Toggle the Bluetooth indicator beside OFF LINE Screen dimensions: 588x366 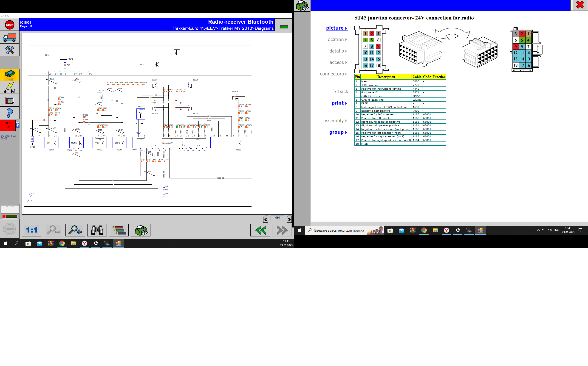18,125
